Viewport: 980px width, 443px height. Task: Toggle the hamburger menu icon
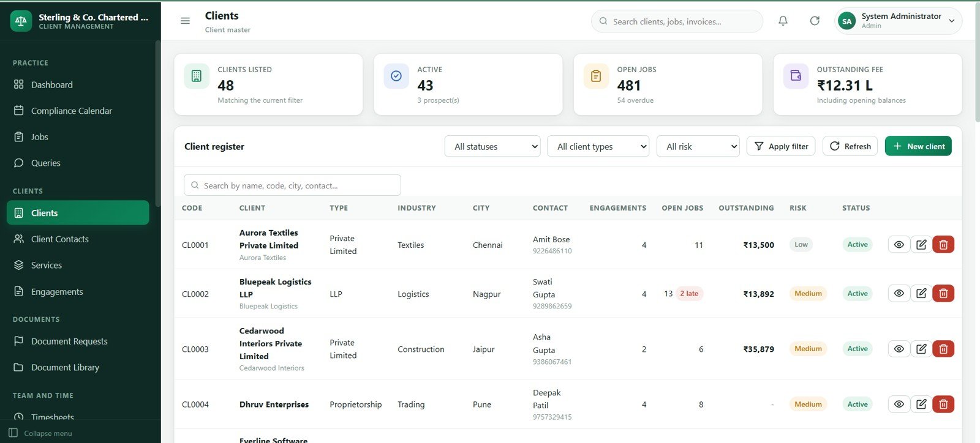(185, 21)
